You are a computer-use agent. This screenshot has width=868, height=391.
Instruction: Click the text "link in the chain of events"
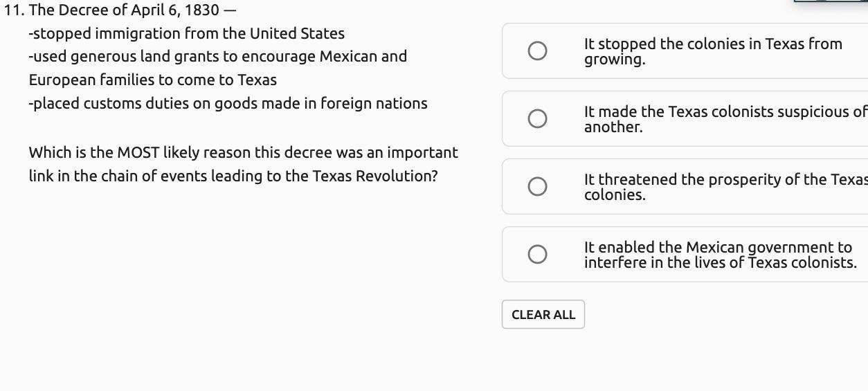click(x=233, y=176)
